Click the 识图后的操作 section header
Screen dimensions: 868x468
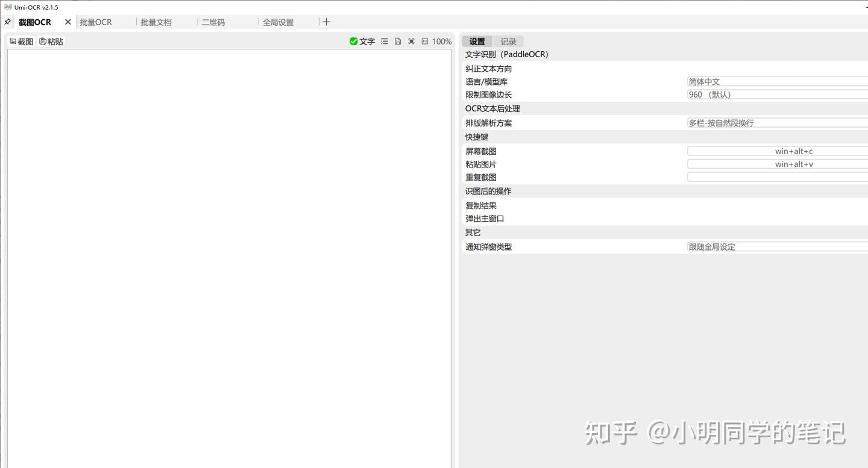click(488, 191)
